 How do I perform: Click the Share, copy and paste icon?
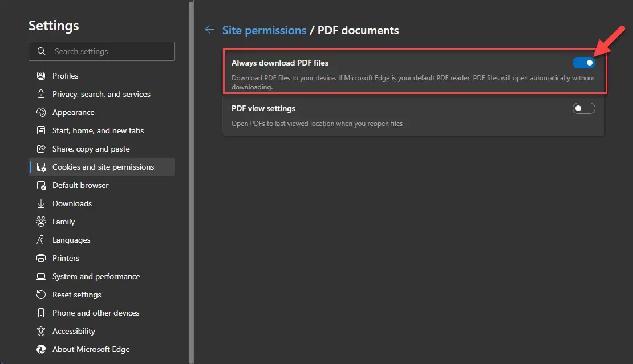pos(40,149)
